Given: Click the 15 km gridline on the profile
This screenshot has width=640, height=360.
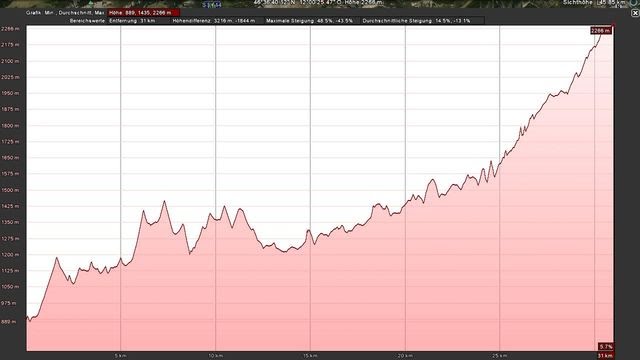Looking at the screenshot, I should coord(310,188).
